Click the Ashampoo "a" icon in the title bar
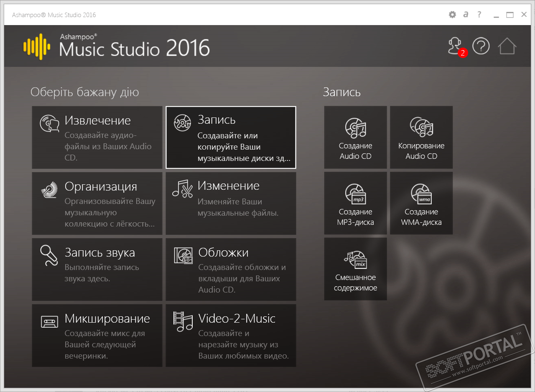The image size is (535, 392). pos(466,15)
